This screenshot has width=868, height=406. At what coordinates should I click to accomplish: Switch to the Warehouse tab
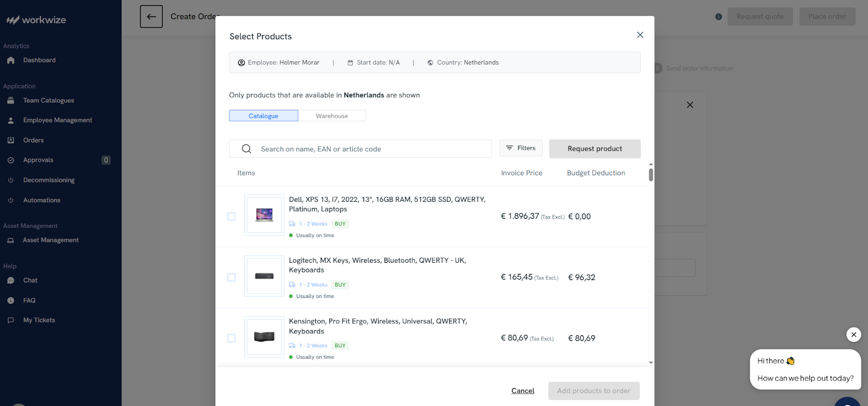(332, 116)
